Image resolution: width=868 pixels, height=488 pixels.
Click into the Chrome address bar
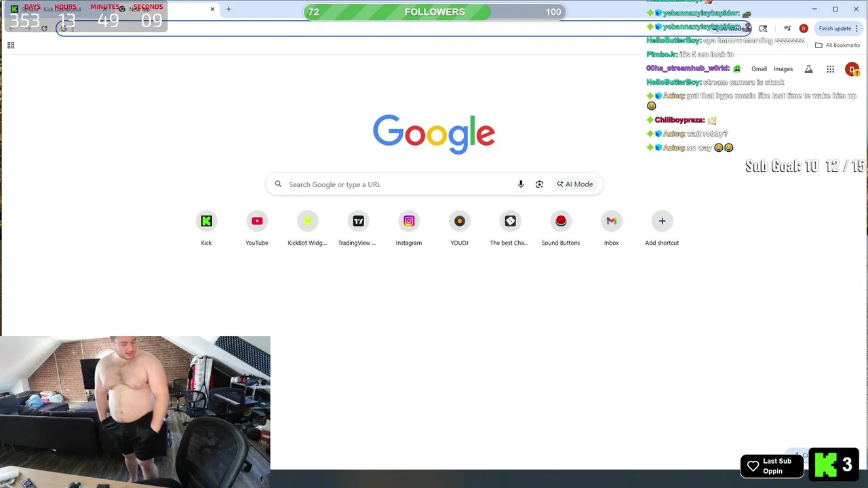pos(403,28)
